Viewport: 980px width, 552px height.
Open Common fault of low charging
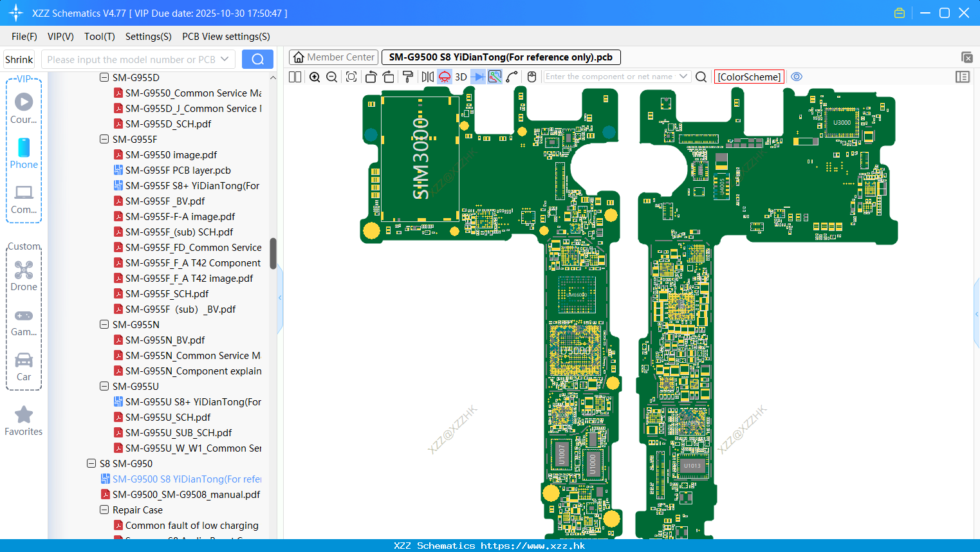[186, 525]
